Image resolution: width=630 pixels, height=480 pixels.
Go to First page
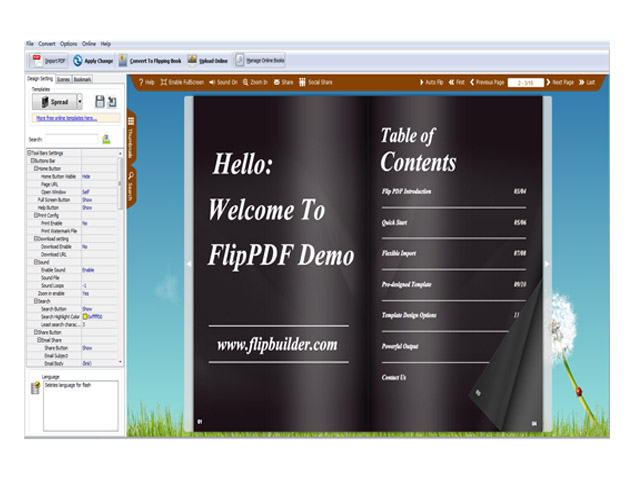pos(456,82)
